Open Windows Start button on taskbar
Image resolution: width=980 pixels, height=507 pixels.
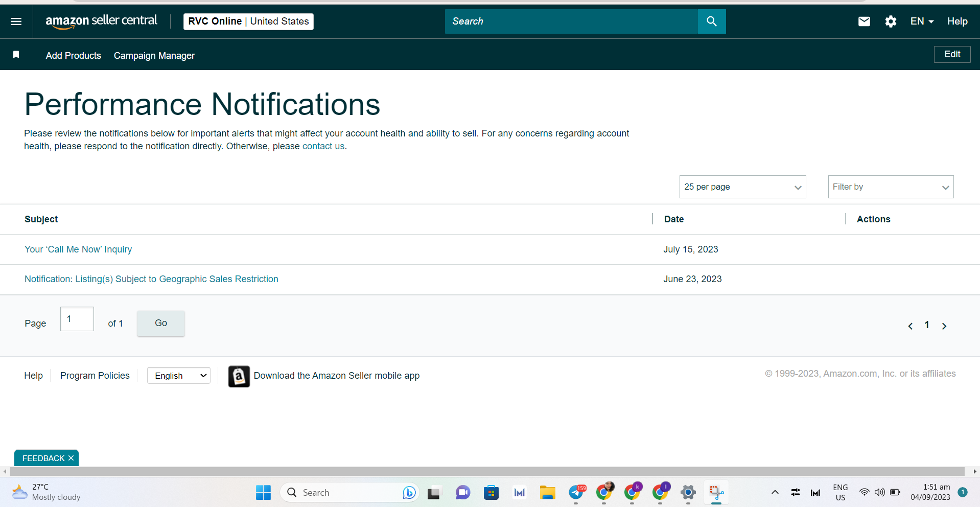point(263,493)
